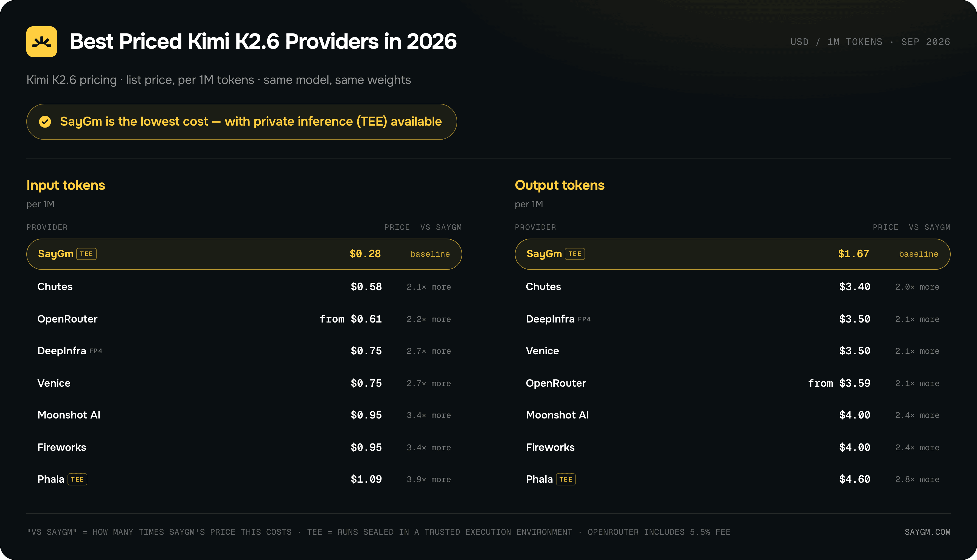Click '2.2× more' in the OpenRouter input row
This screenshot has width=977, height=560.
(429, 319)
